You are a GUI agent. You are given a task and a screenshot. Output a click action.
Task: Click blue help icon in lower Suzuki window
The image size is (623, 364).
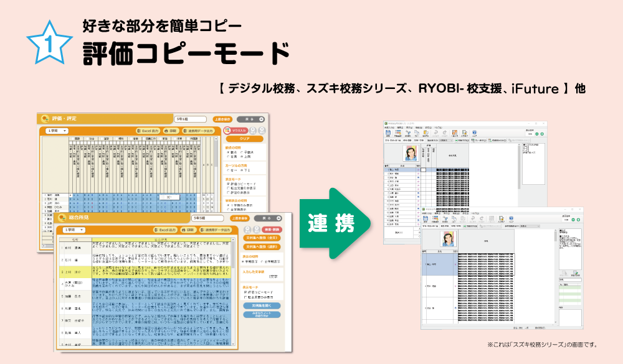(511, 219)
